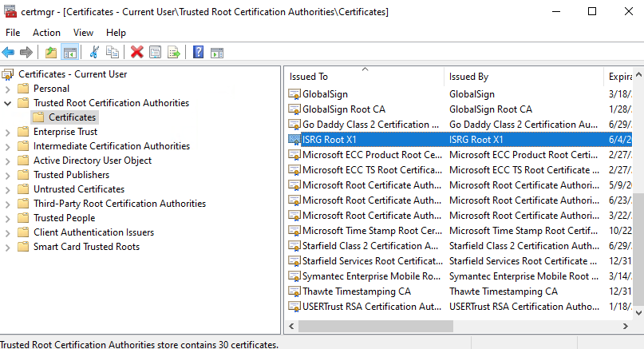Screen dimensions: 644x349
Task: Toggle Show/Hide Console Tree icon
Action: (69, 52)
